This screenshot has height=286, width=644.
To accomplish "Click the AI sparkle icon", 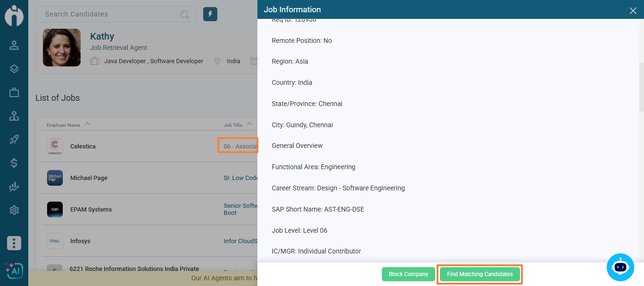I will (x=14, y=270).
